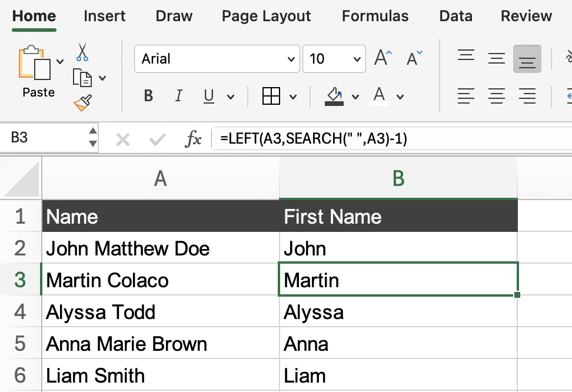
Task: Decrease font size with the smaller A icon
Action: tap(414, 58)
